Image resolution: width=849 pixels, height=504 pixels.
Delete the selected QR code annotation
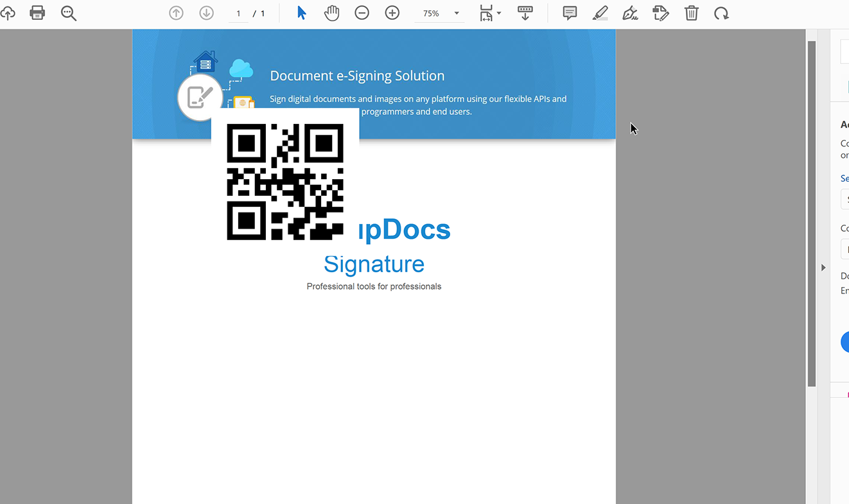point(692,13)
